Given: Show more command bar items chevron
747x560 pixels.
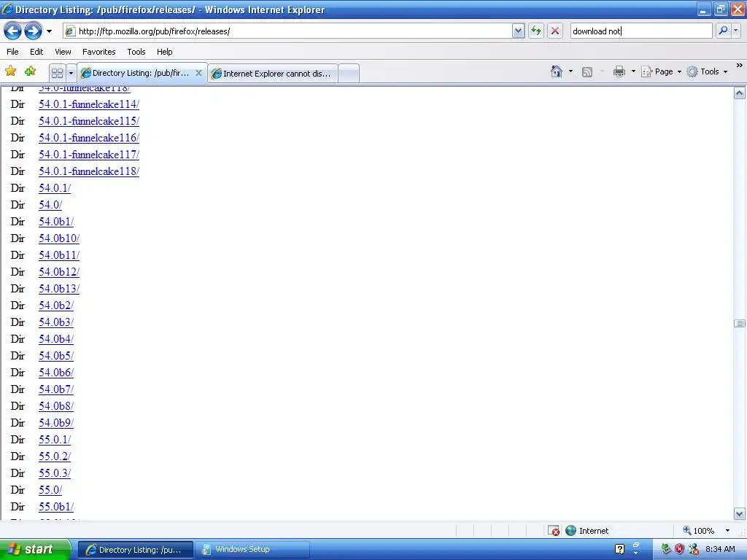Looking at the screenshot, I should tap(740, 65).
